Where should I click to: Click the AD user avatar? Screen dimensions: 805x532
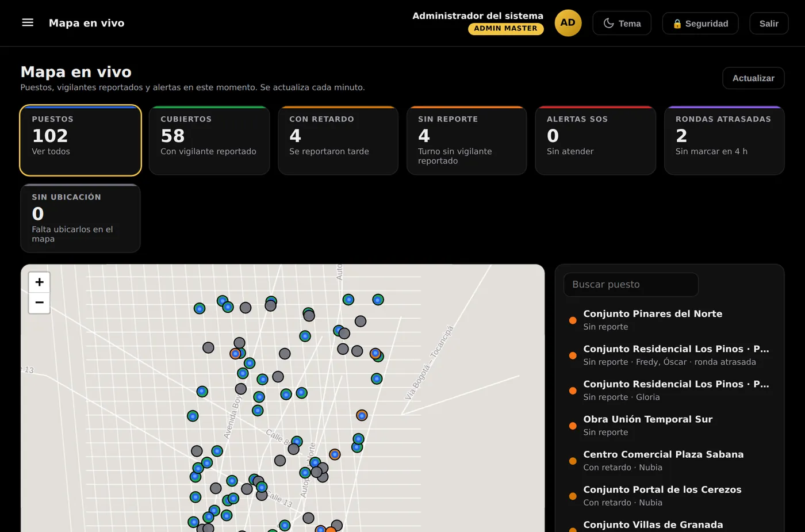click(568, 23)
